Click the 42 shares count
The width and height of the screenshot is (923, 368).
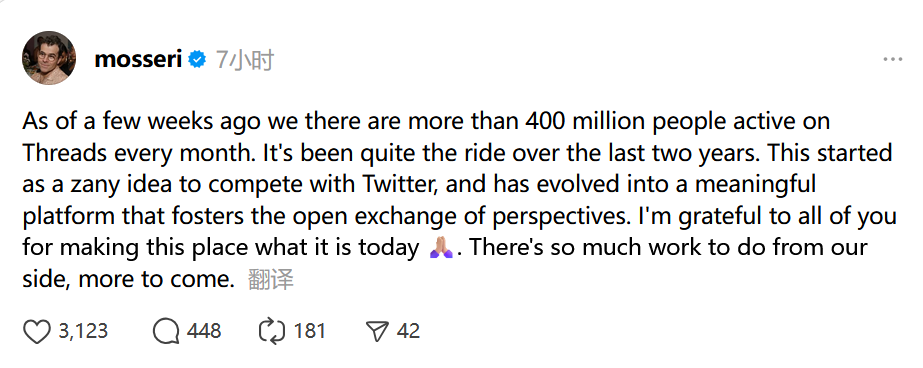[x=408, y=331]
